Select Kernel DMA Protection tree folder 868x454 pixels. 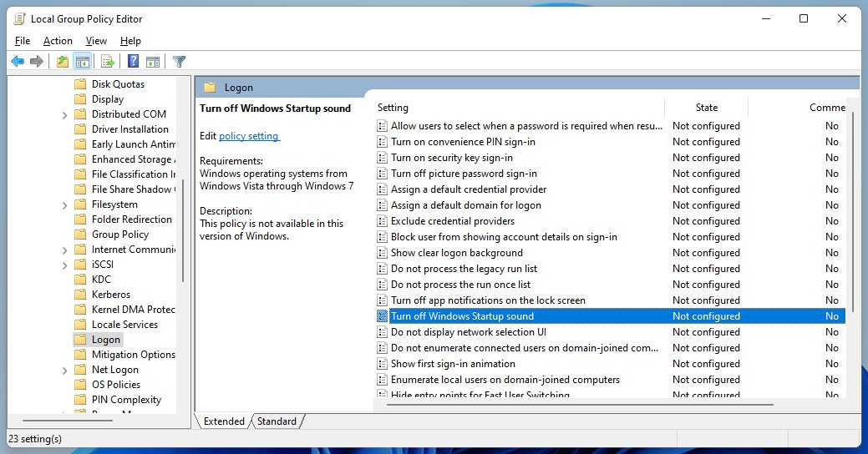click(x=133, y=310)
